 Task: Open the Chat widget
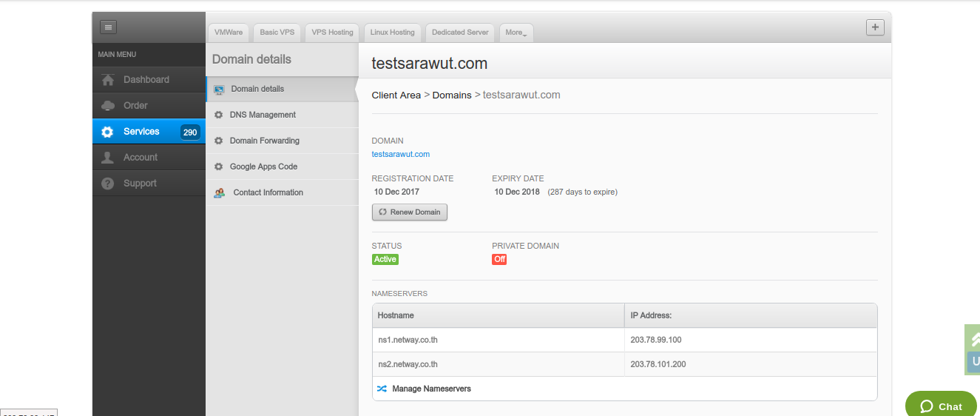(x=941, y=406)
